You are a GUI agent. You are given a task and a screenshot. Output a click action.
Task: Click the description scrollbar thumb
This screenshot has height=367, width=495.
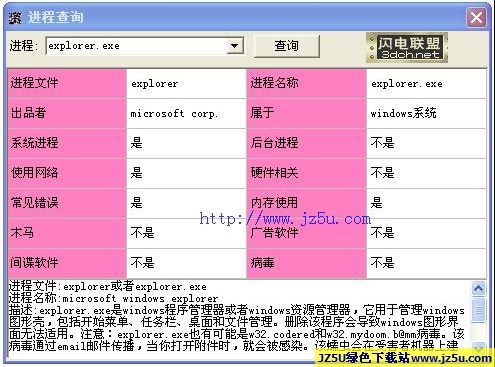479,310
